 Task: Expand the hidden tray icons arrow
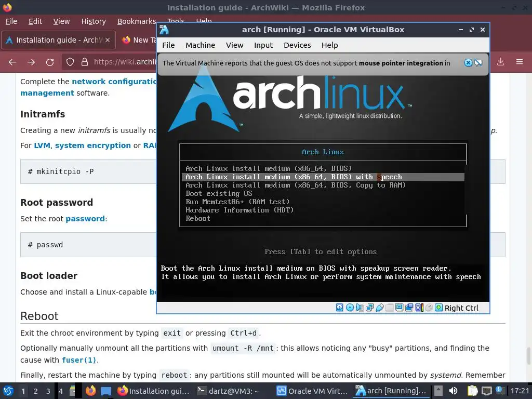pos(438,391)
